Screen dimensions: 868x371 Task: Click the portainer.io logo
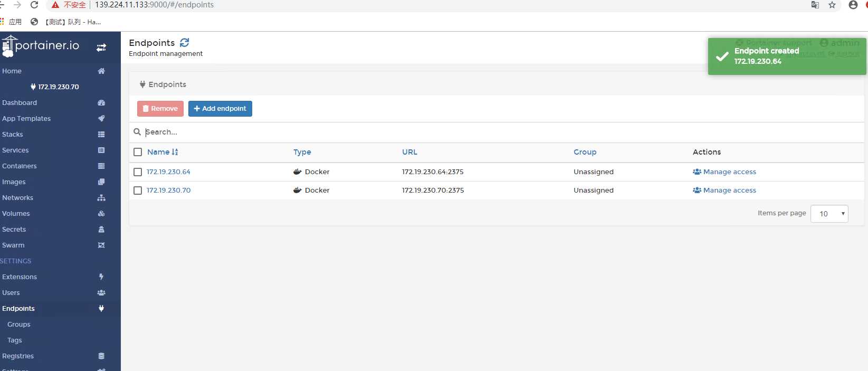pos(41,46)
